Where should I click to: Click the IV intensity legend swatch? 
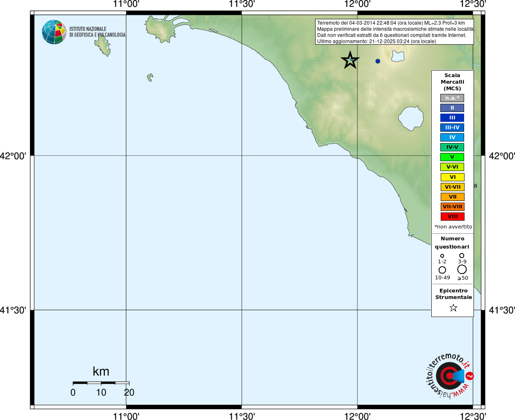pyautogui.click(x=452, y=137)
